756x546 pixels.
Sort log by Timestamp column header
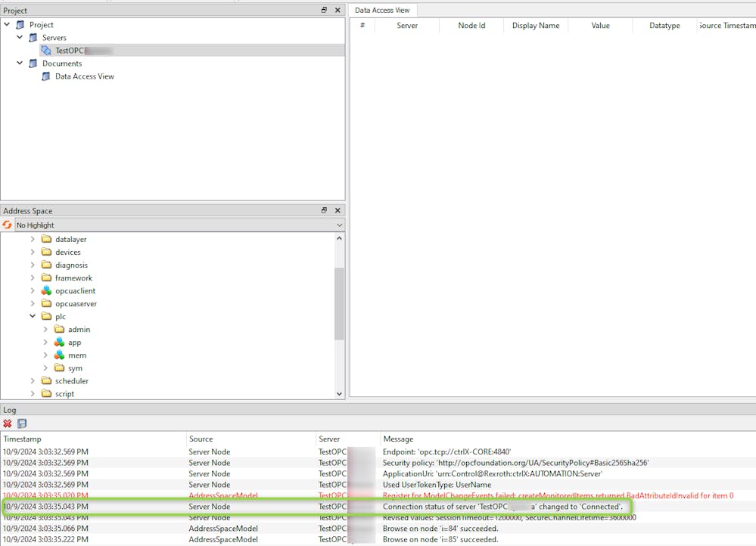23,439
